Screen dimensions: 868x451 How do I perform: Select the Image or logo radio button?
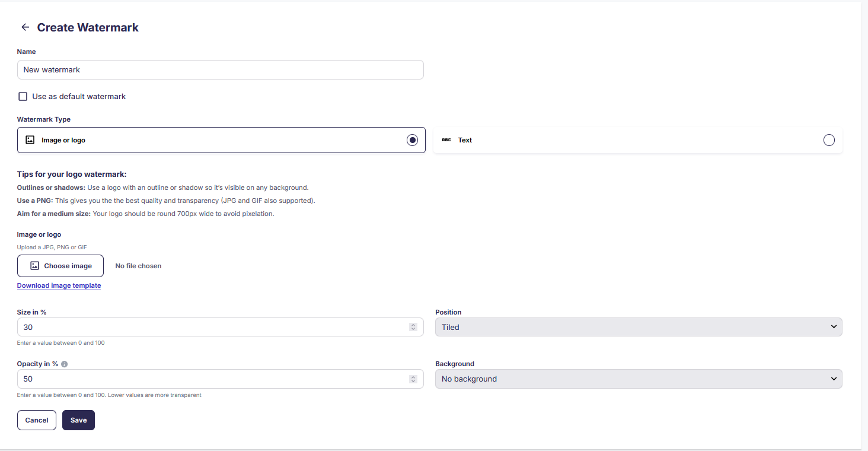(x=412, y=139)
